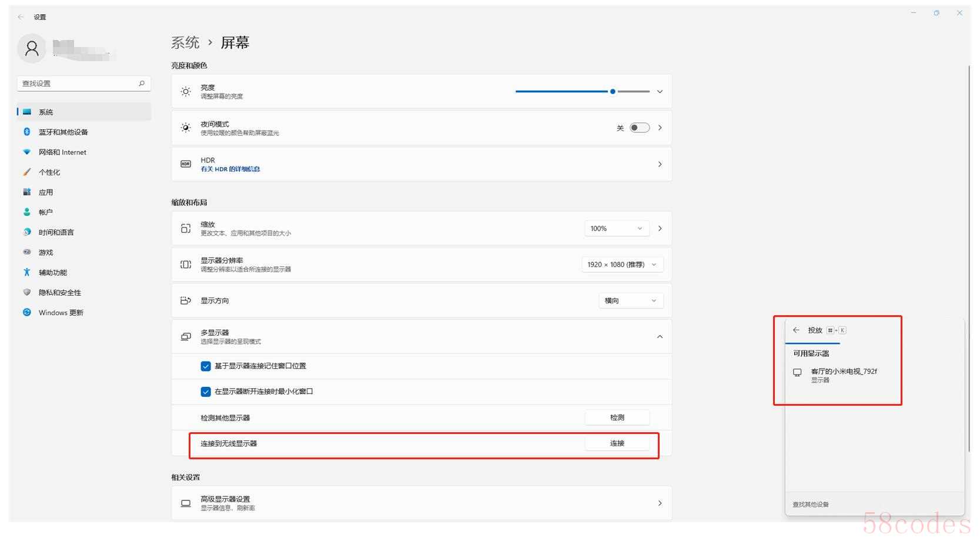Screen dimensions: 980x541
Task: Click the back arrow in Cast panel
Action: (797, 330)
